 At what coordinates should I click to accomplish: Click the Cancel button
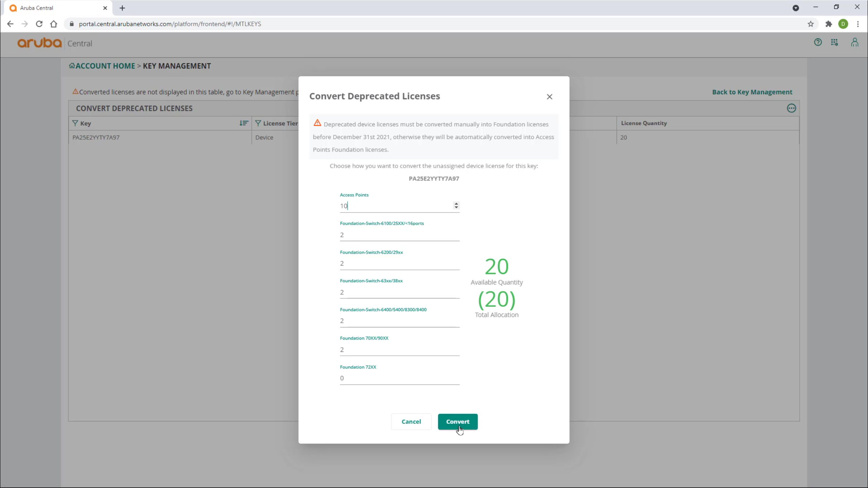click(x=411, y=422)
